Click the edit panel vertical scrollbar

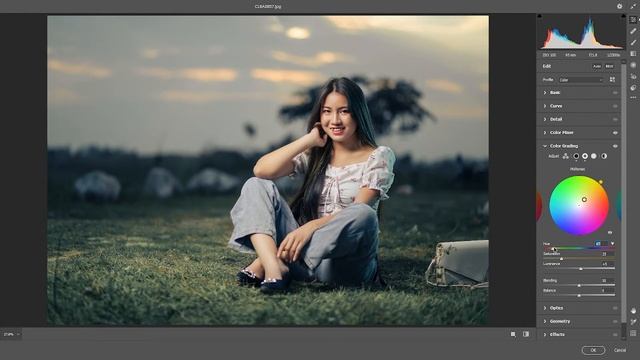coord(623,192)
